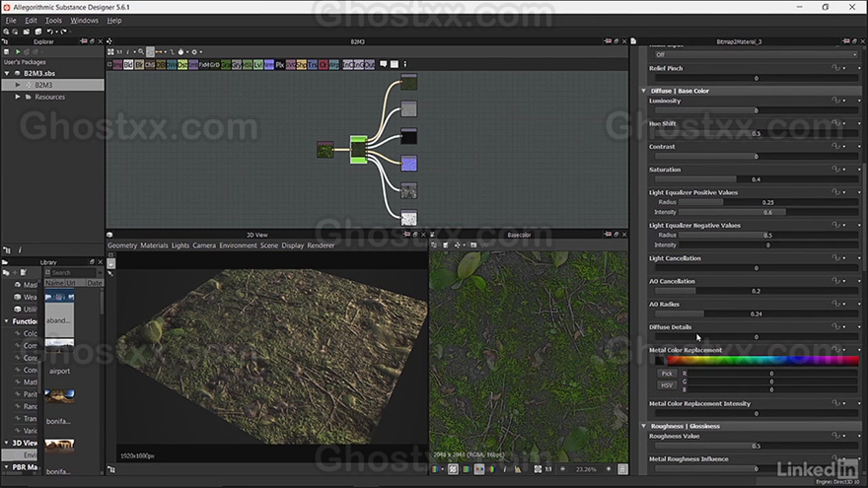Toggle the lock icon in Basecolor view
868x488 pixels.
pyautogui.click(x=622, y=469)
